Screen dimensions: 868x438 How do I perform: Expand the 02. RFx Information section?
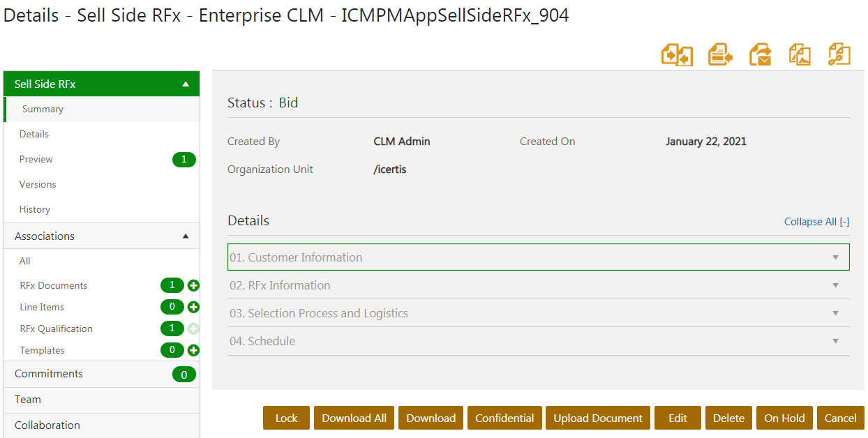[835, 285]
